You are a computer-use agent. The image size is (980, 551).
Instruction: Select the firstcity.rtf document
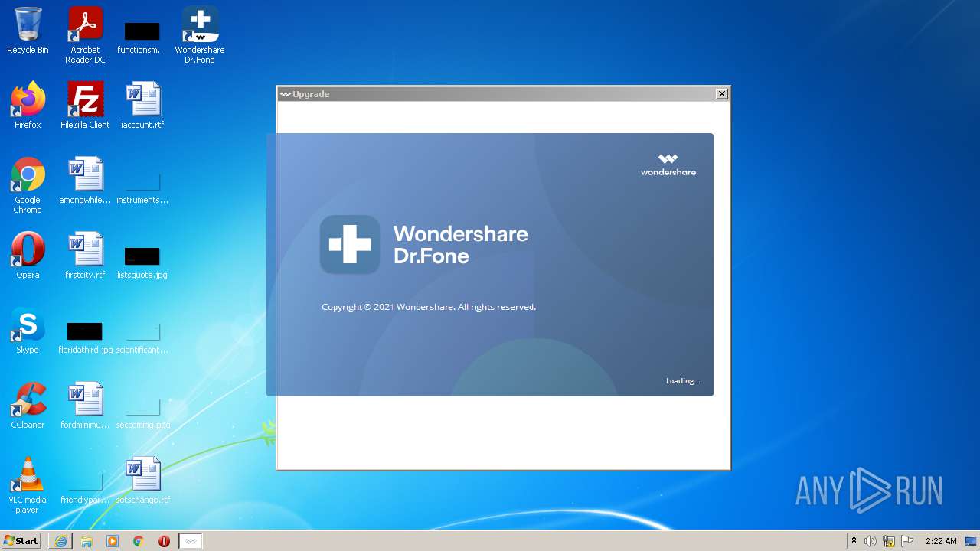[85, 255]
